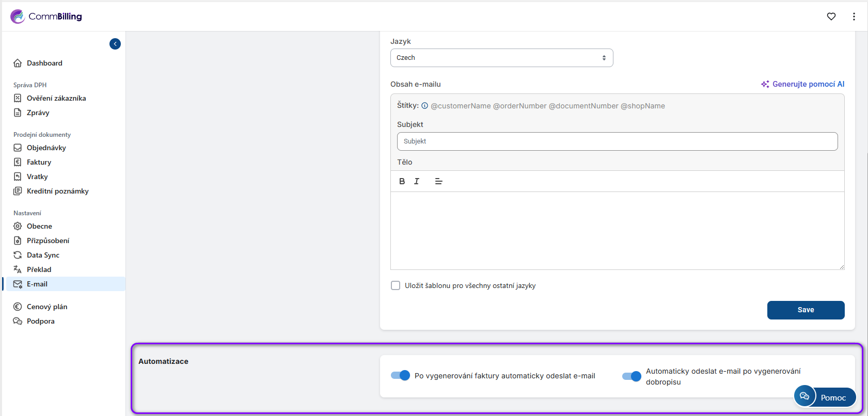This screenshot has width=868, height=416.
Task: Click the Bold formatting icon
Action: tap(402, 181)
